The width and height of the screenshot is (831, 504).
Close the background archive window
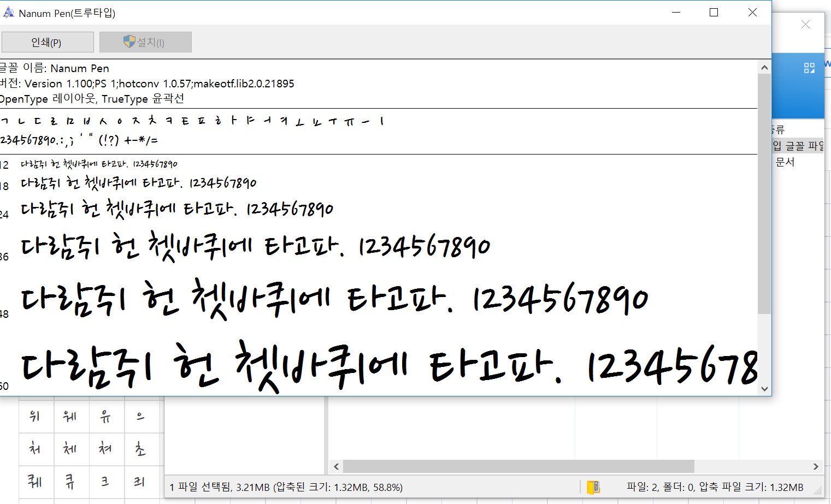pos(805,25)
